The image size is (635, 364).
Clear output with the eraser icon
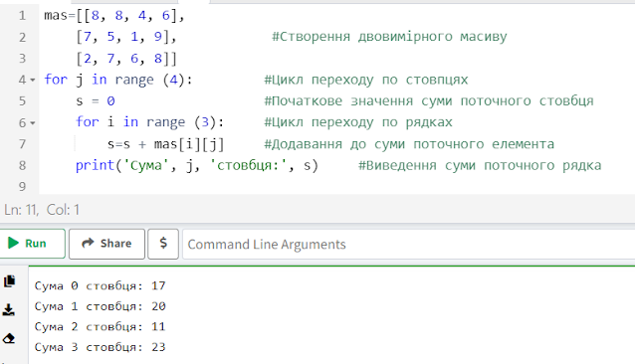[x=9, y=338]
